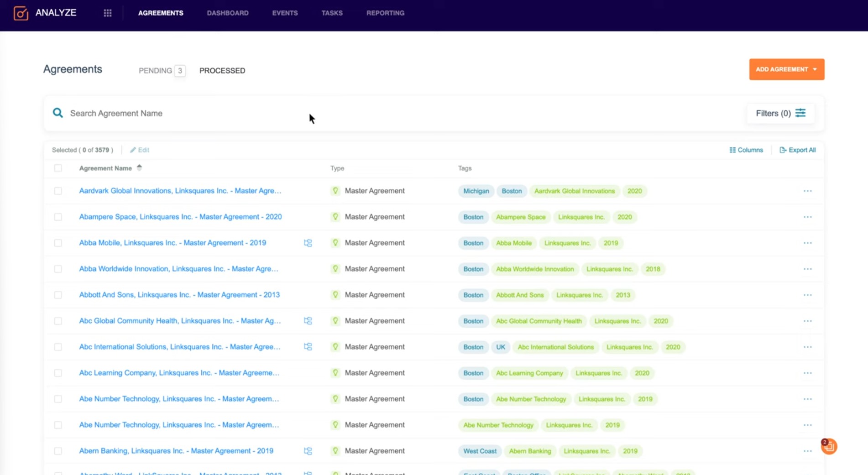Toggle the select-all checkbox in header
Screen dimensions: 868x475
[58, 168]
